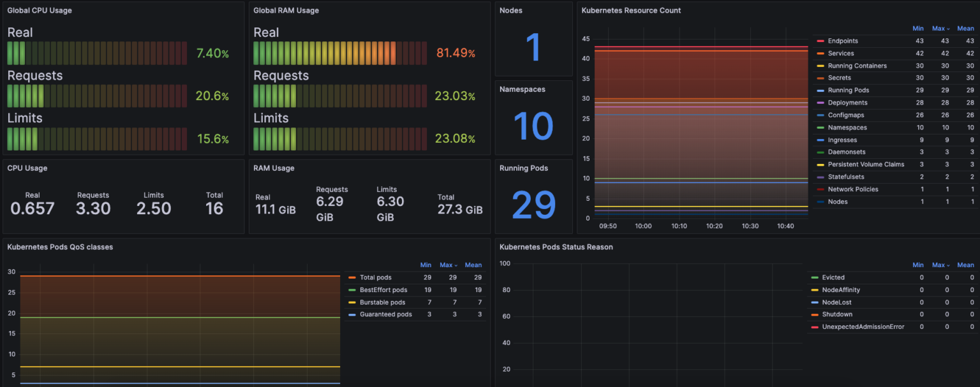Click the Evicted green color swatch
The width and height of the screenshot is (980, 387).
pos(814,278)
